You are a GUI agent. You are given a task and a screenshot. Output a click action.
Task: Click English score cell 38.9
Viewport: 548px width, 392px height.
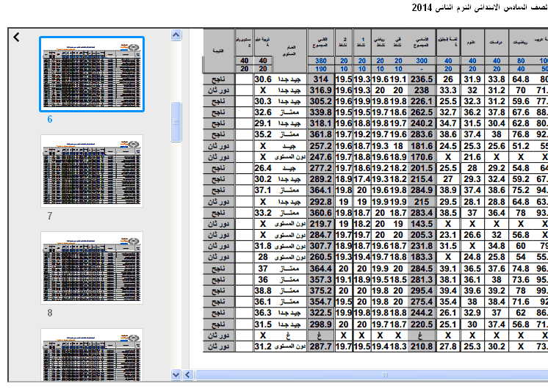point(448,190)
